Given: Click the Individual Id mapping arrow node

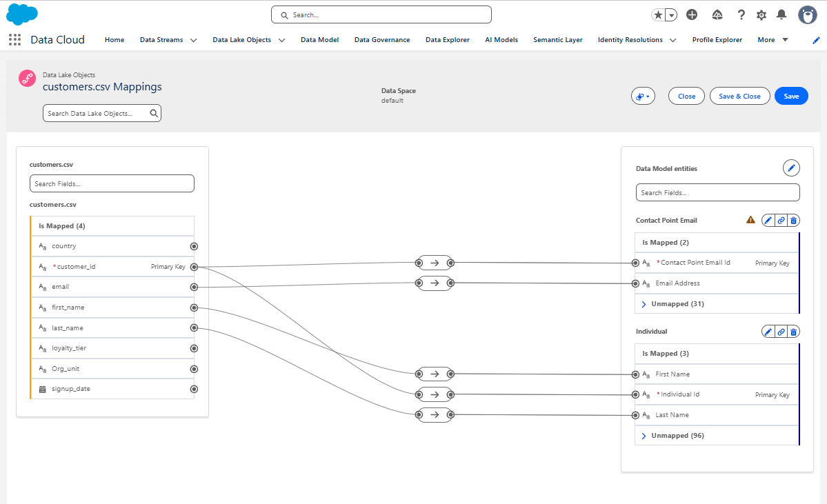Looking at the screenshot, I should pos(435,394).
